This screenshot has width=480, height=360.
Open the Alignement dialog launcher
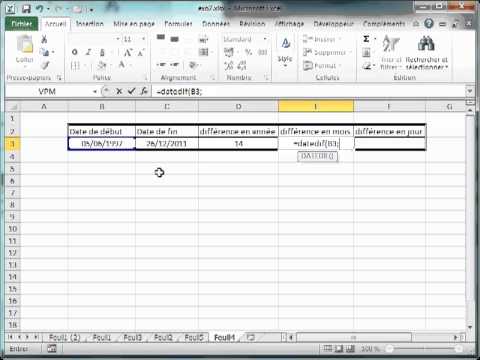coord(212,77)
